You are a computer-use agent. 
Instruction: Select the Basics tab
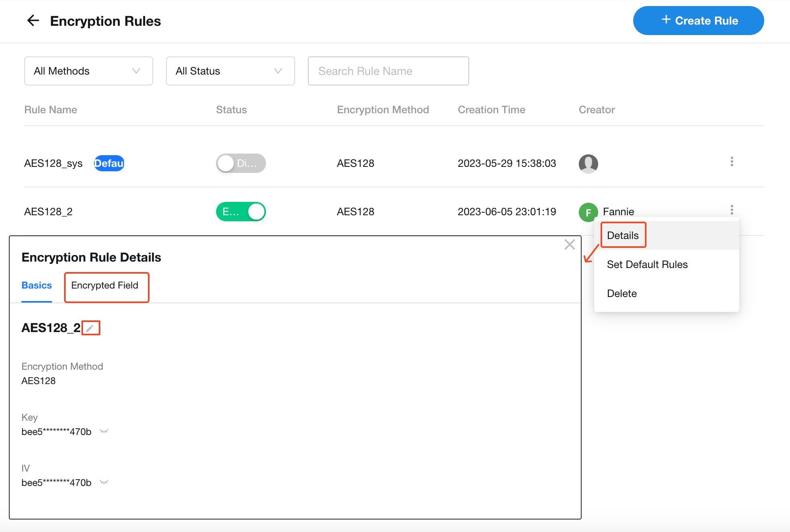click(37, 285)
